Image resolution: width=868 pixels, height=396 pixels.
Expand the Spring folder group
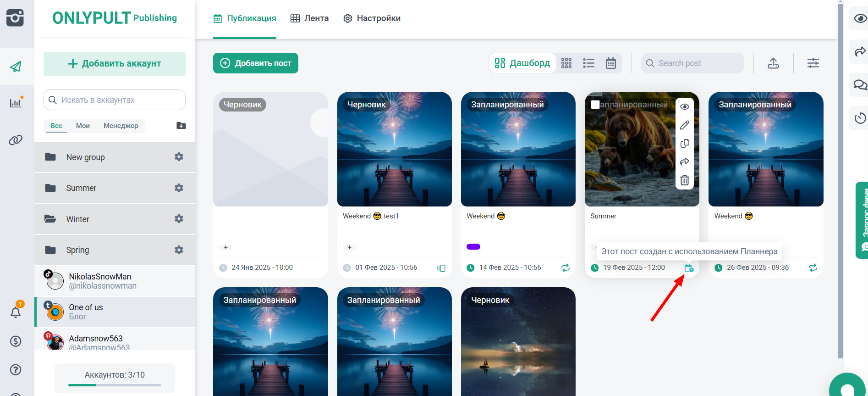click(77, 250)
